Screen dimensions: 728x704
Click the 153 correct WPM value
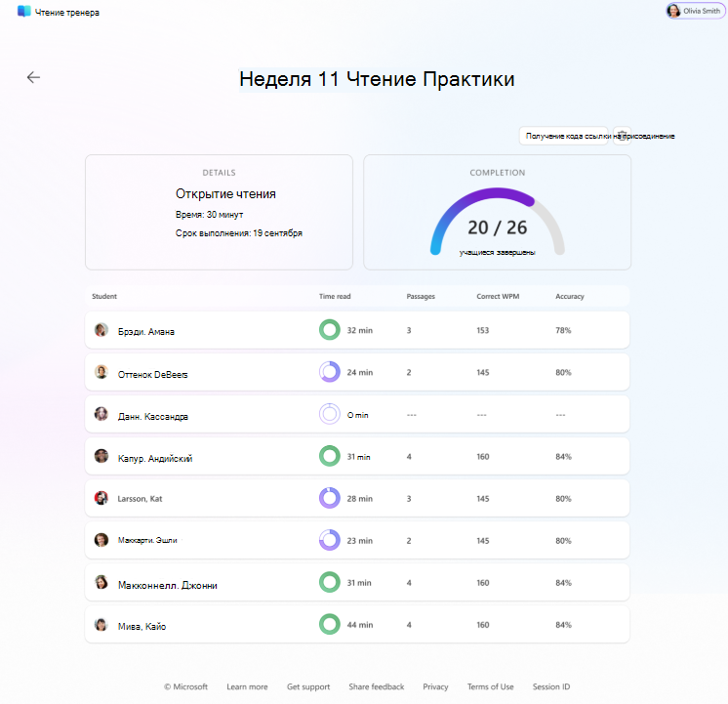[x=483, y=330]
